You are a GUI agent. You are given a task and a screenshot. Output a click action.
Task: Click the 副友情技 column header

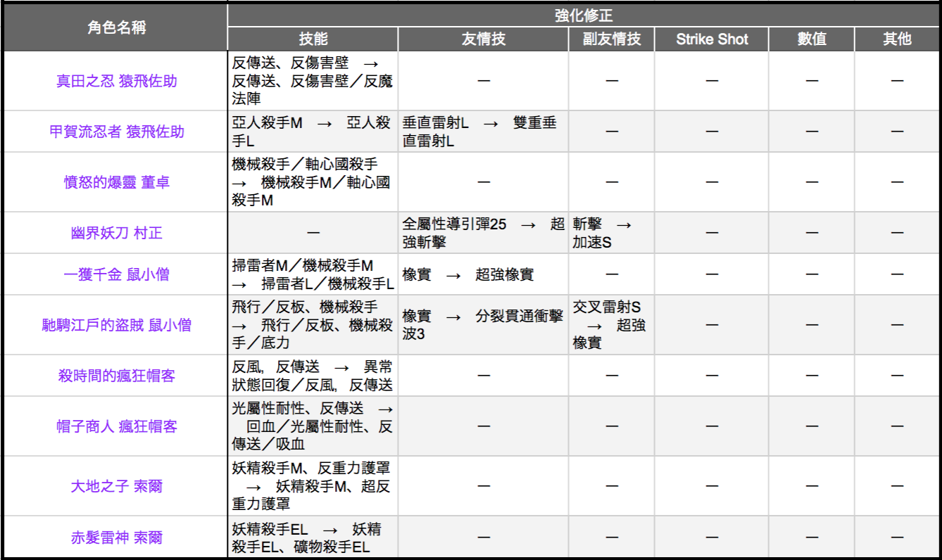point(612,39)
